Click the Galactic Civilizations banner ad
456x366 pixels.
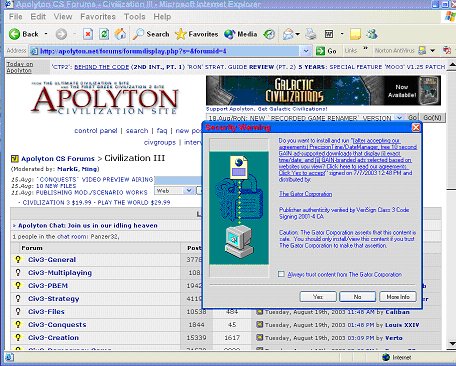pos(323,91)
